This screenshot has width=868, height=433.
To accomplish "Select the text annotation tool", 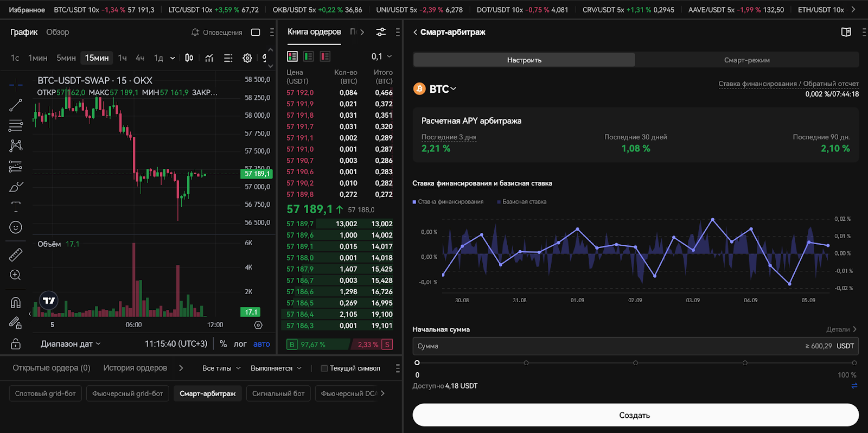I will [16, 207].
